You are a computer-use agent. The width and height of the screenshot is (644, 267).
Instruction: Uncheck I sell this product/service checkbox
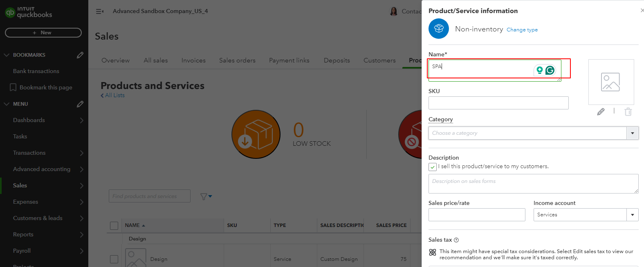pyautogui.click(x=433, y=167)
